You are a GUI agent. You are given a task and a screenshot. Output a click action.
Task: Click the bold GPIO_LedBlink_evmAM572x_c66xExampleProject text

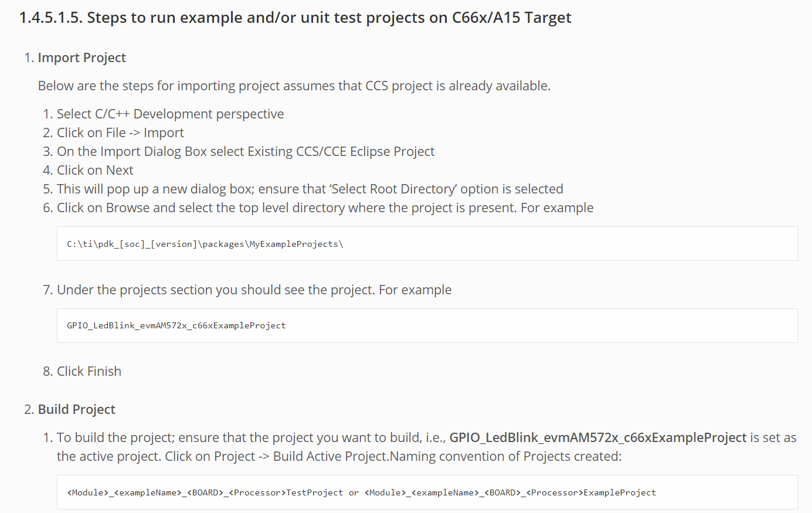click(597, 437)
